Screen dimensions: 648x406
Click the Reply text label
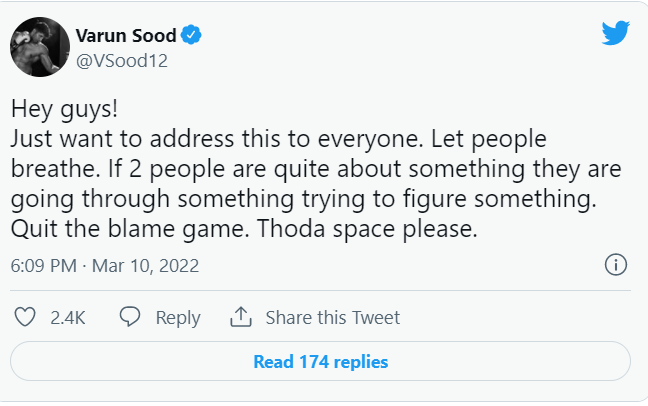[178, 318]
